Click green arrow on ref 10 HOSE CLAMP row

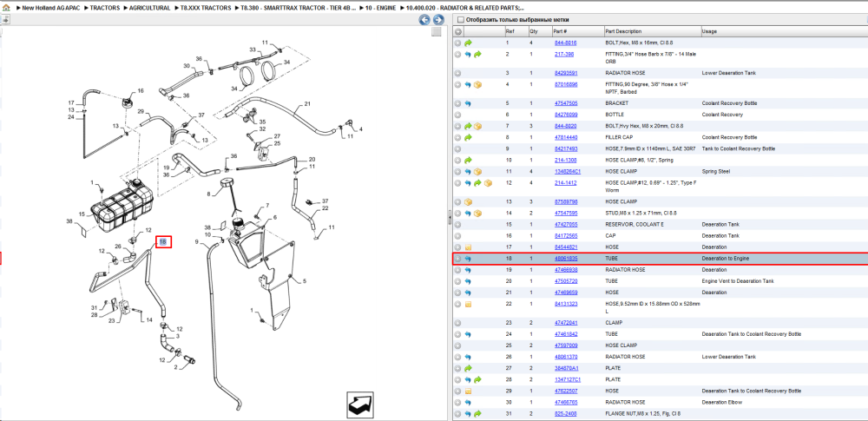tap(469, 160)
